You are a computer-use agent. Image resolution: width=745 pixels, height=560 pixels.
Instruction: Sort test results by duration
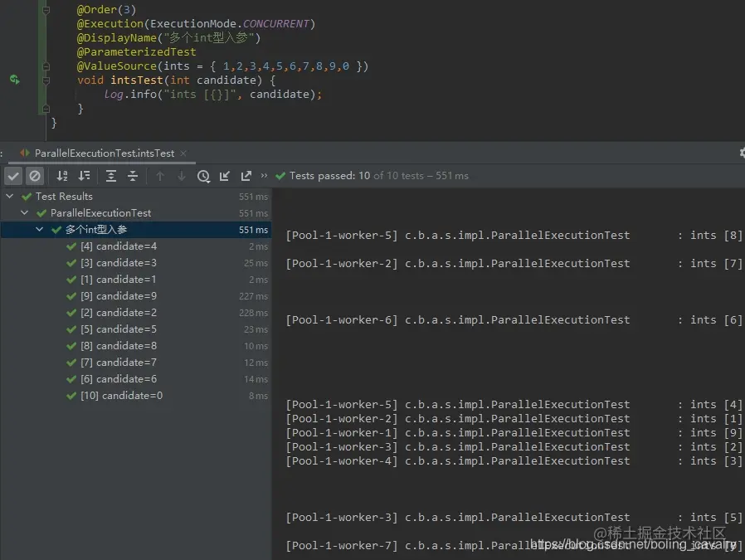[x=84, y=176]
